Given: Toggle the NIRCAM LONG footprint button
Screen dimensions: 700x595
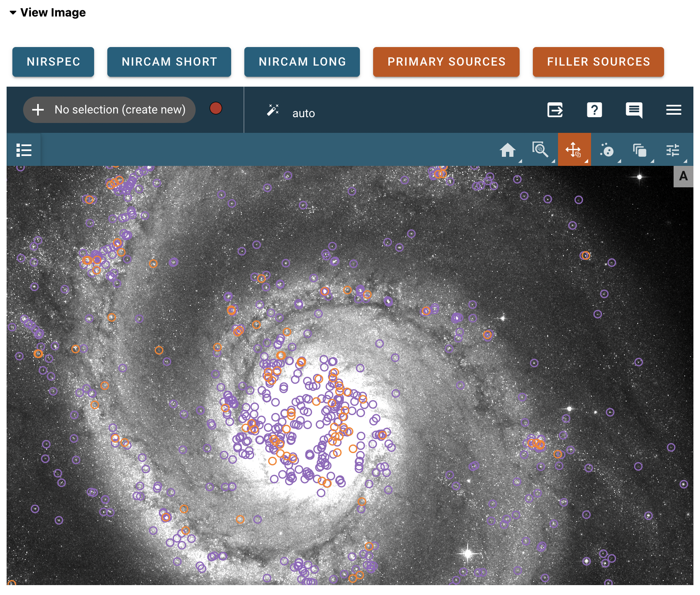Looking at the screenshot, I should click(x=302, y=62).
